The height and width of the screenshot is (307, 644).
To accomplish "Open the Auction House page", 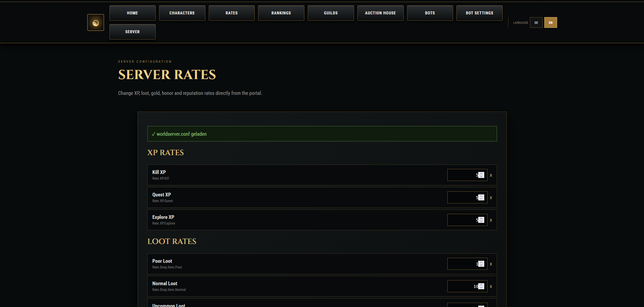I will tap(381, 13).
